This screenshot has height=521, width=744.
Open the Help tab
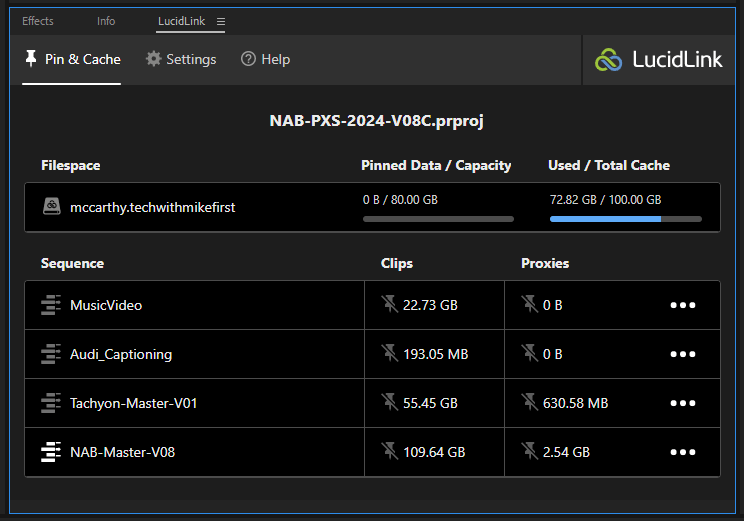(265, 59)
